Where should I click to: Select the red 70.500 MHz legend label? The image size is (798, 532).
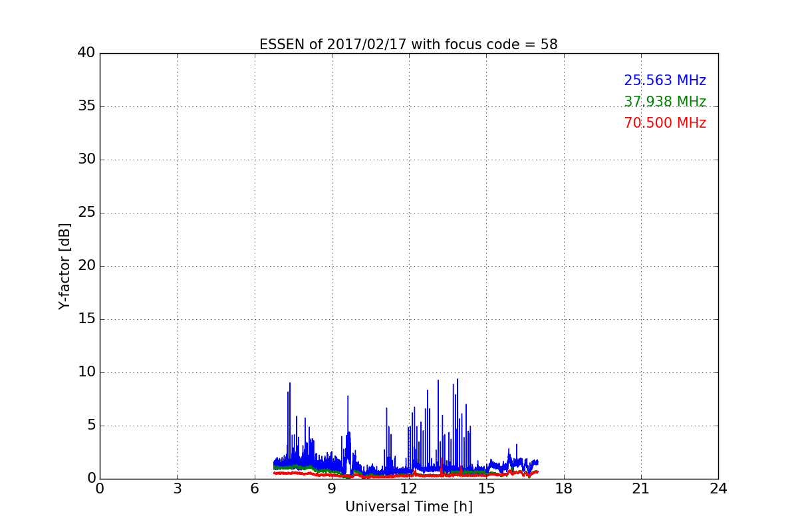click(665, 123)
